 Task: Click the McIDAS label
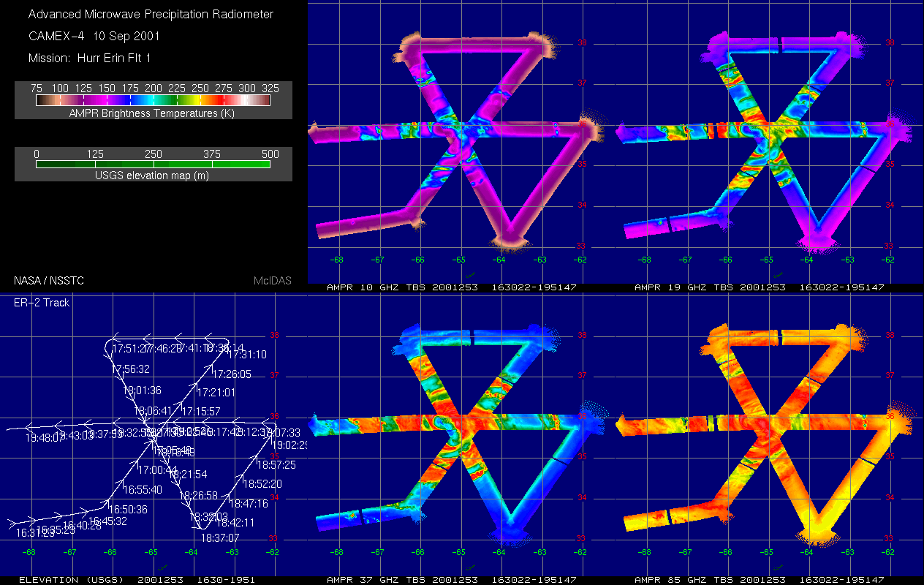(272, 280)
